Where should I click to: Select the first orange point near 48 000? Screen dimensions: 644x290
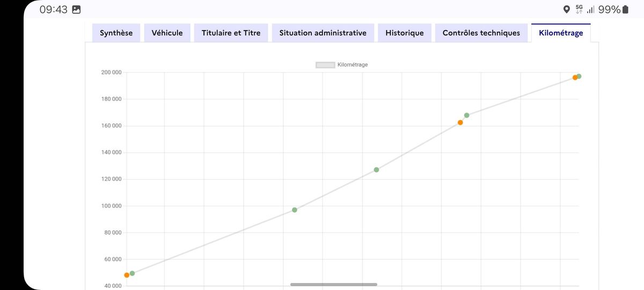[127, 275]
